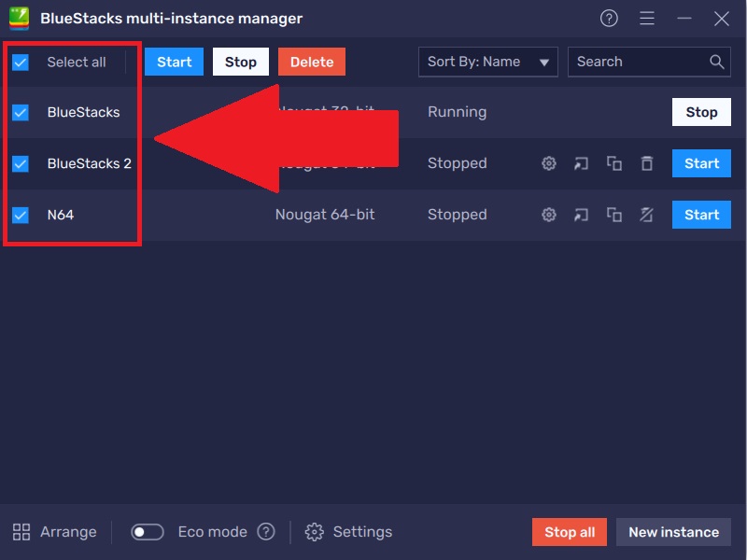Uncheck the BlueStacks instance checkbox

[x=21, y=112]
